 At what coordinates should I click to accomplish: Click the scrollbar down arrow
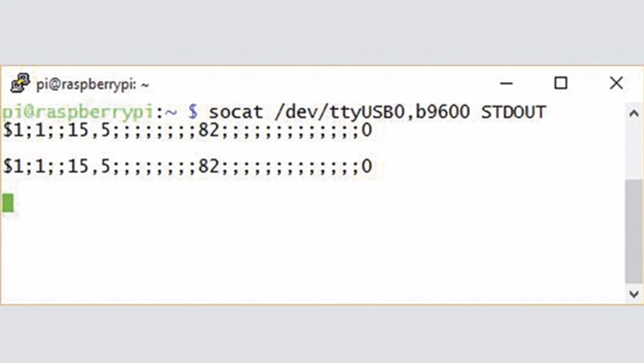click(x=634, y=294)
